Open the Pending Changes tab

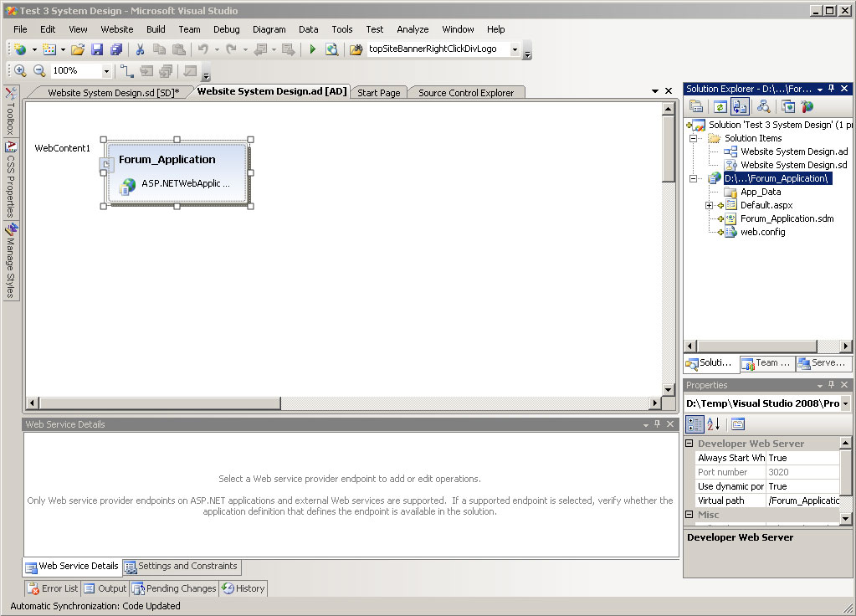175,588
